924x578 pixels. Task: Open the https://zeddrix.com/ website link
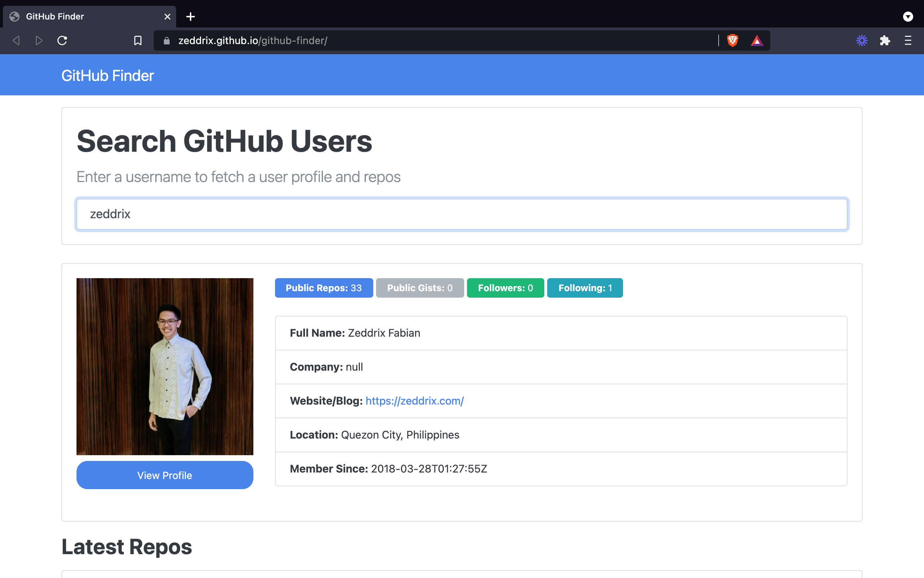coord(415,401)
